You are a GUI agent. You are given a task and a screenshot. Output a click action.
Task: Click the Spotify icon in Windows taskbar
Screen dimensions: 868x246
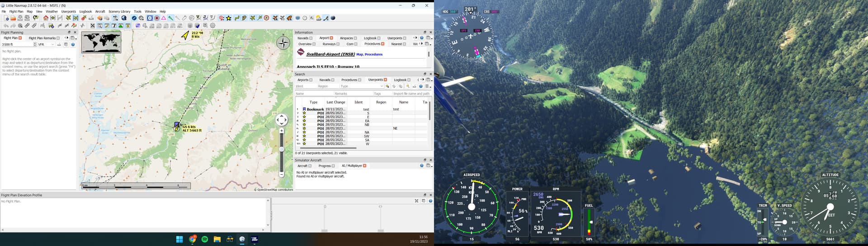[x=204, y=239]
